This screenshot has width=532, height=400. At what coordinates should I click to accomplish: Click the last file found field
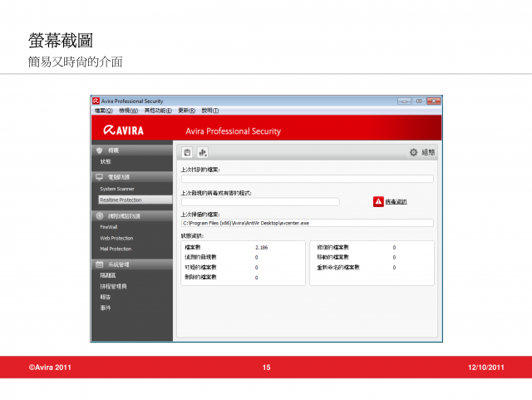pyautogui.click(x=308, y=179)
